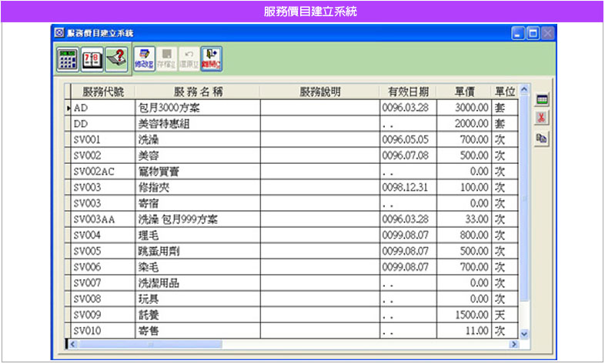Click the vertical scrollbar down arrow
Viewport: 605px width, 364px height.
coord(525,334)
